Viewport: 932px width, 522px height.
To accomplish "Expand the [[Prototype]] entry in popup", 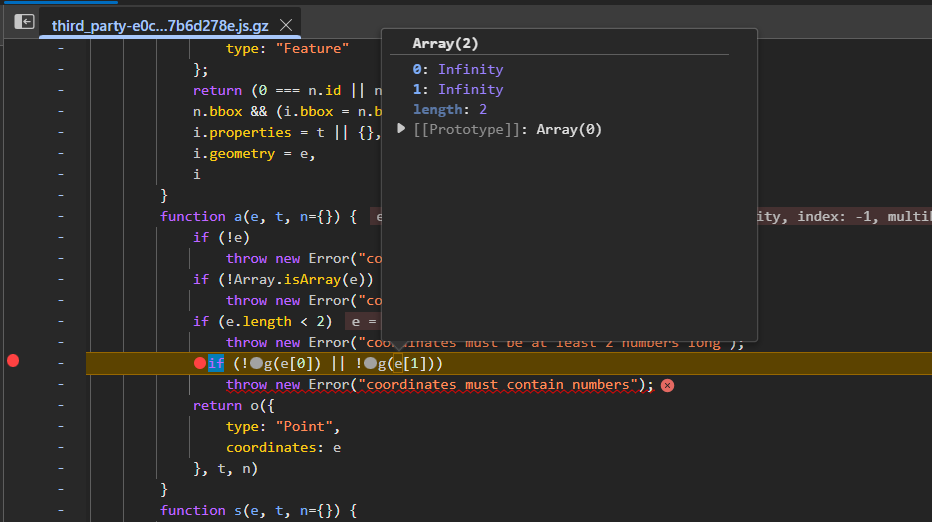I will pos(403,129).
